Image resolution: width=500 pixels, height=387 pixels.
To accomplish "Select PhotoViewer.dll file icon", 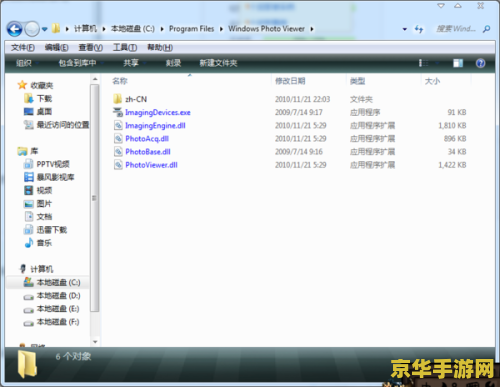I will [118, 165].
